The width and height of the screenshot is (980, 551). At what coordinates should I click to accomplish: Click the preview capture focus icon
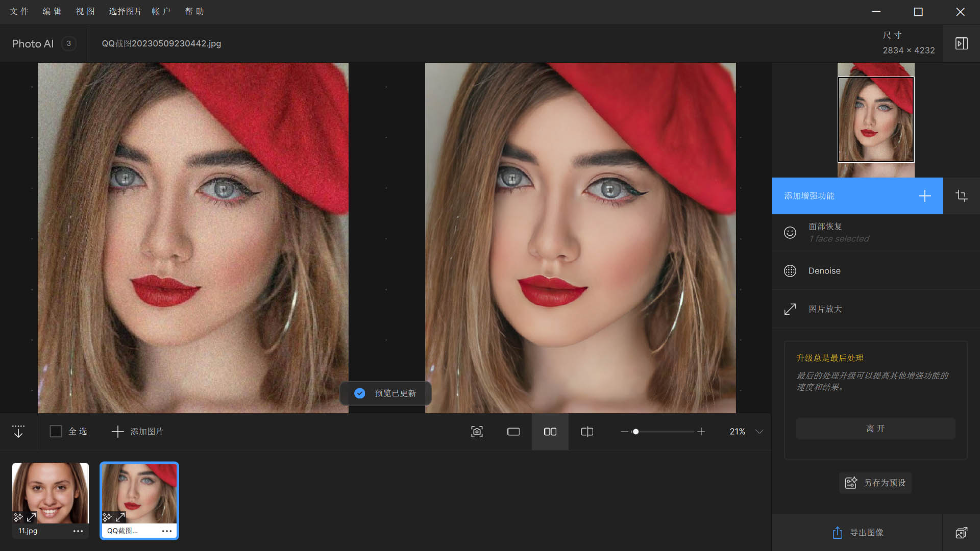click(477, 432)
